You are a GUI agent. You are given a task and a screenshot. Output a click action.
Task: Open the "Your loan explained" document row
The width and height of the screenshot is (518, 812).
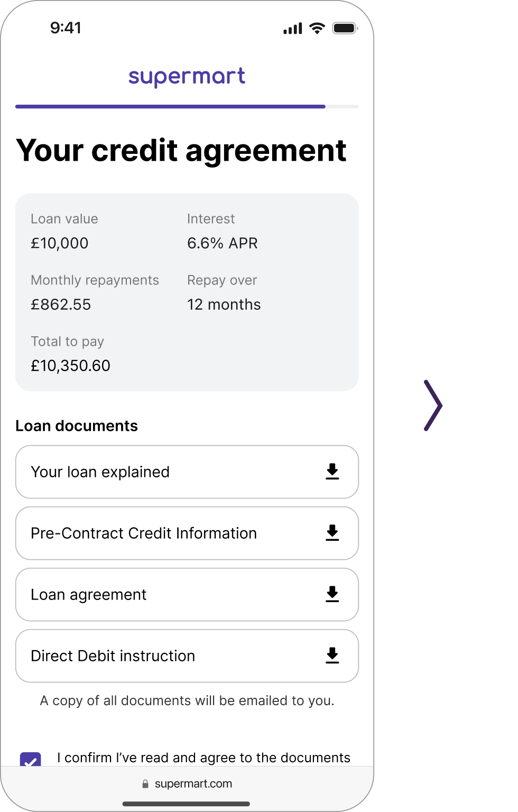[159, 472]
